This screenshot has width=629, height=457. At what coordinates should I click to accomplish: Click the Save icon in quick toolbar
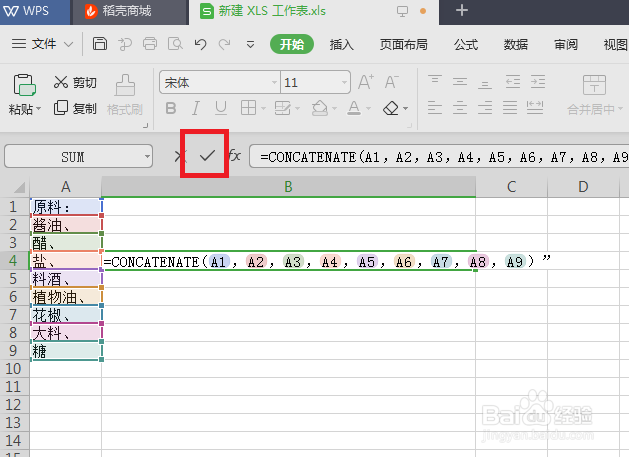tap(100, 43)
